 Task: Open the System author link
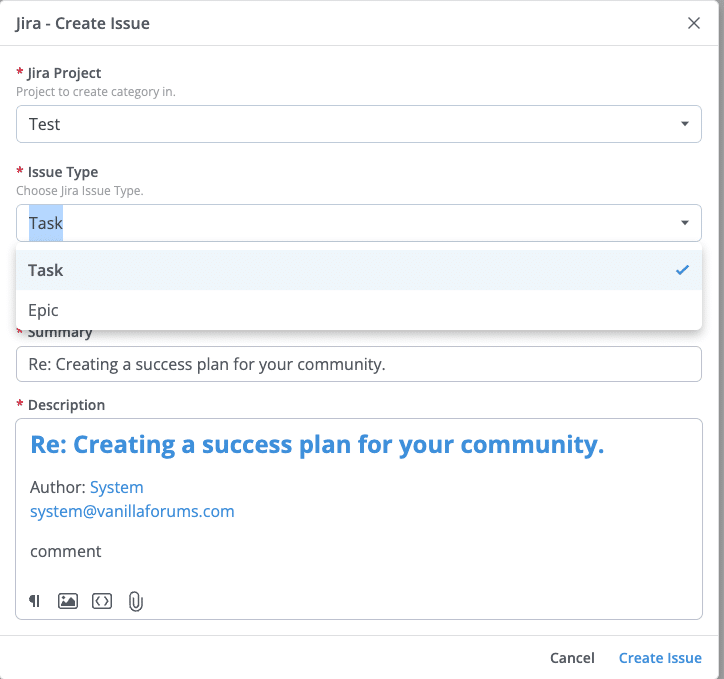(x=116, y=487)
